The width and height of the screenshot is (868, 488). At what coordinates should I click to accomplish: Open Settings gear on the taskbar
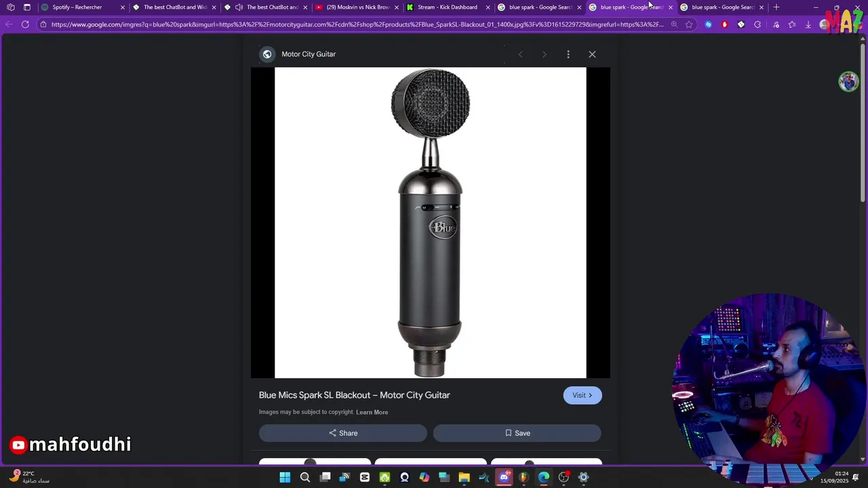pos(583,477)
